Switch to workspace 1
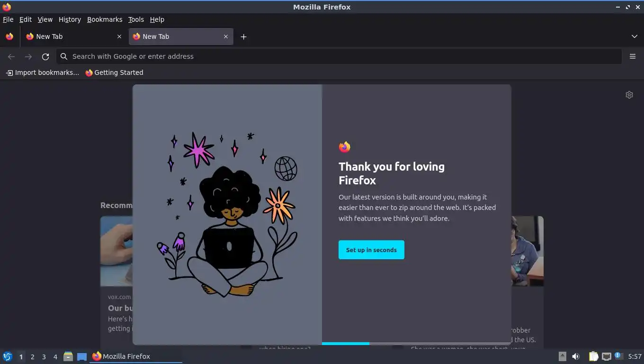 (x=21, y=357)
